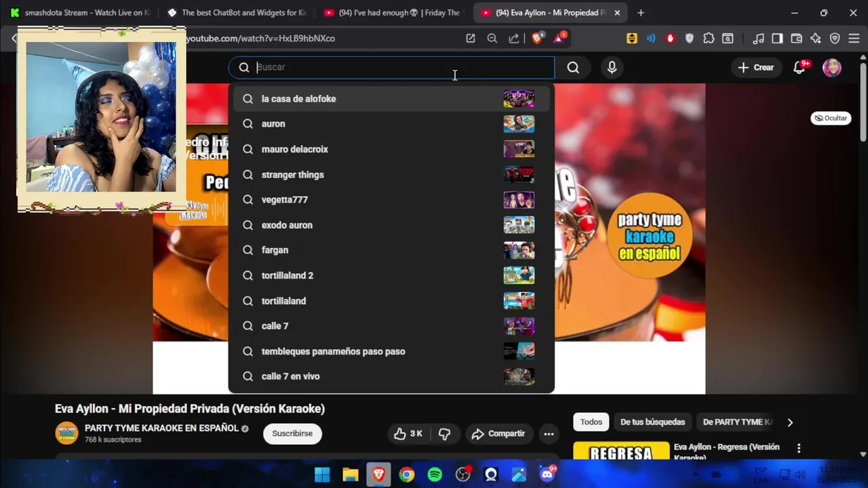Image resolution: width=868 pixels, height=488 pixels.
Task: Open a new browser tab
Action: click(x=641, y=13)
